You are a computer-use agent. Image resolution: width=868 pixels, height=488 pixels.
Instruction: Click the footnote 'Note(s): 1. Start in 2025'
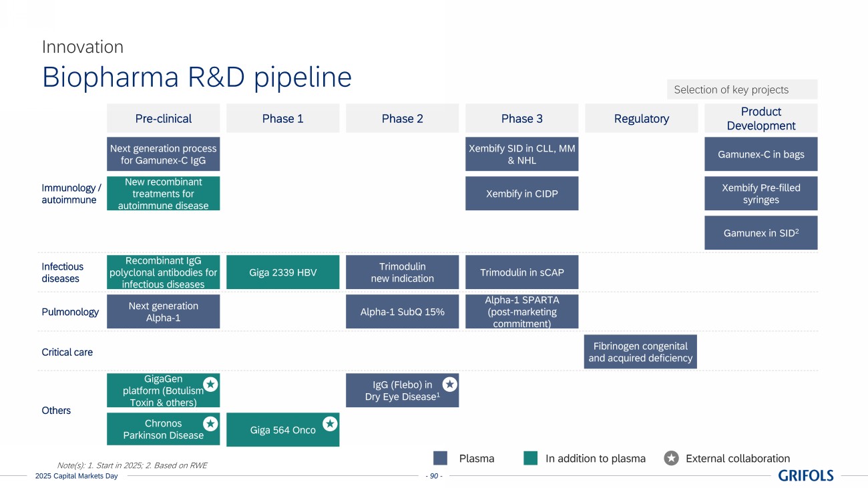pyautogui.click(x=132, y=465)
